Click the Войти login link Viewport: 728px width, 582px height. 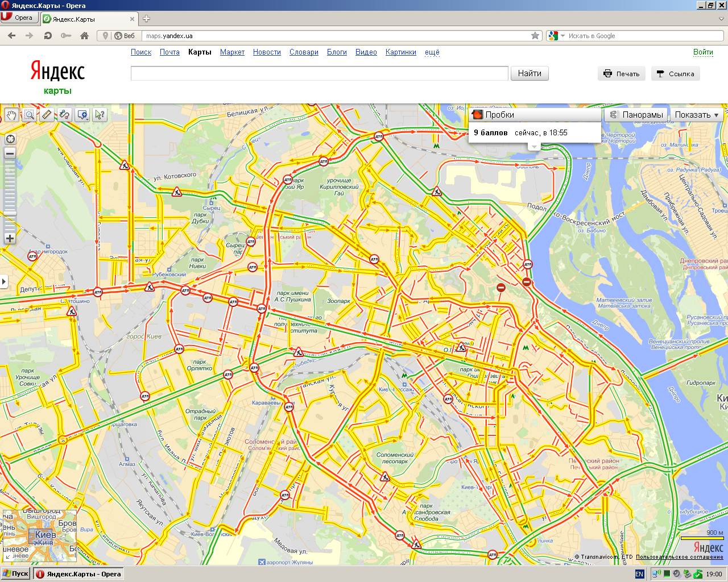point(703,52)
